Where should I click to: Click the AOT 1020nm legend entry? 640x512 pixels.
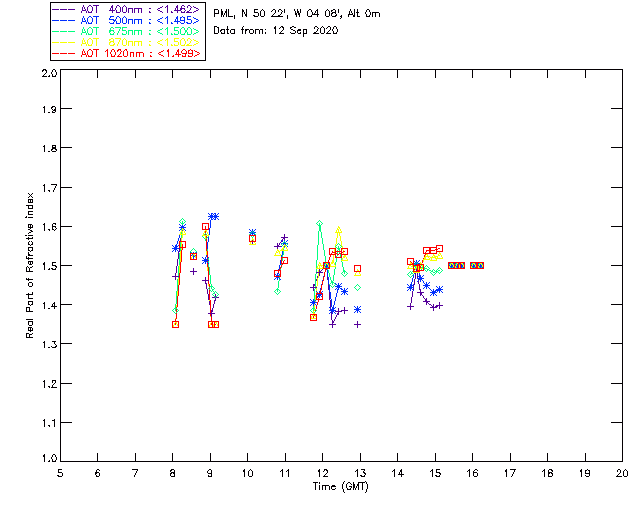126,53
